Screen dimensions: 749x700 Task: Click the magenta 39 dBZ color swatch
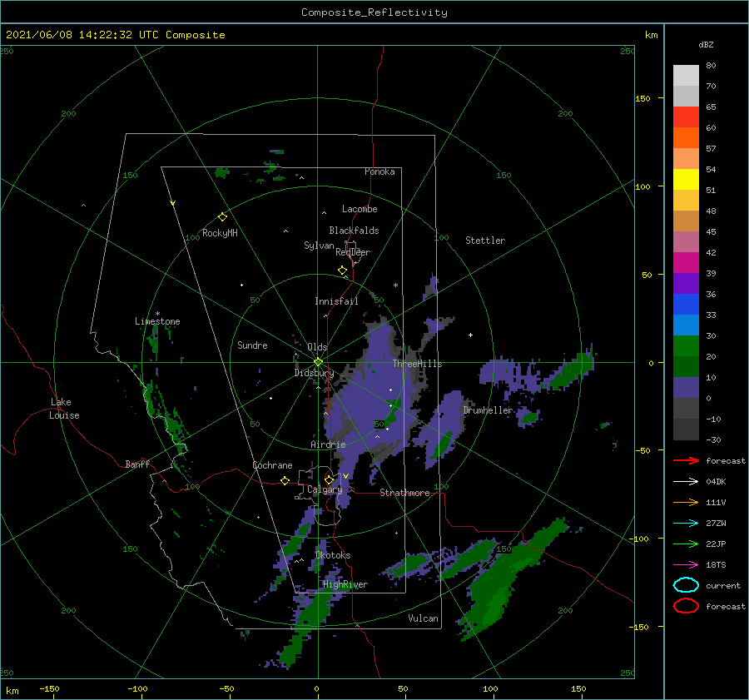(x=686, y=262)
